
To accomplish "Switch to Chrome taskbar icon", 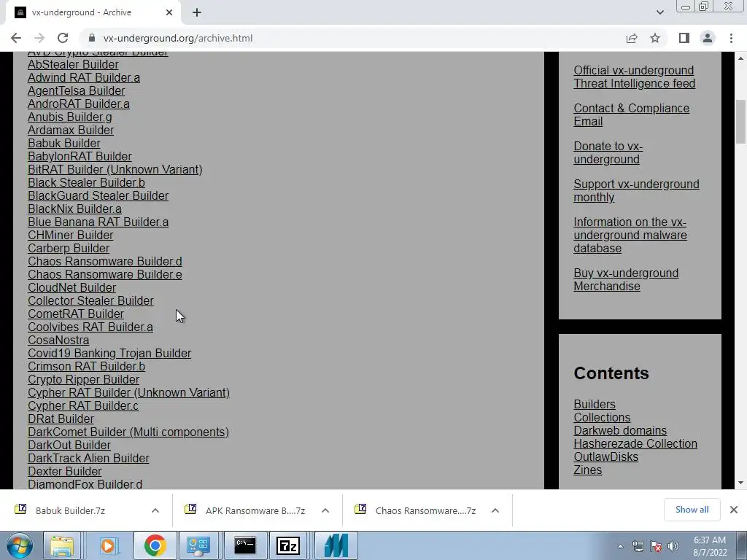I will (x=155, y=545).
